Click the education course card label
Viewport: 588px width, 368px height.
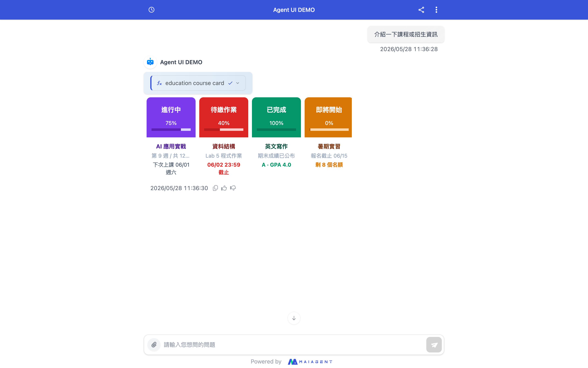tap(195, 83)
